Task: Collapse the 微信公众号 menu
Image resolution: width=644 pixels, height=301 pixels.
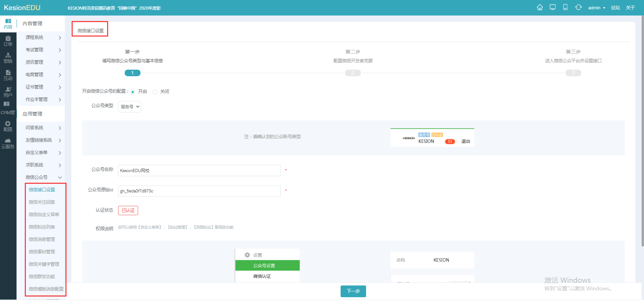Action: pos(41,177)
